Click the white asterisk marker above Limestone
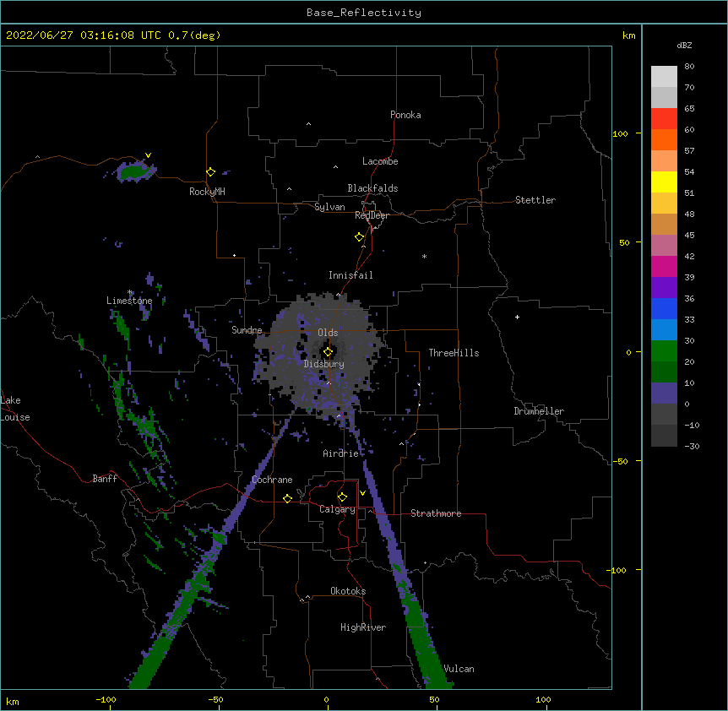The image size is (728, 711). tap(130, 292)
